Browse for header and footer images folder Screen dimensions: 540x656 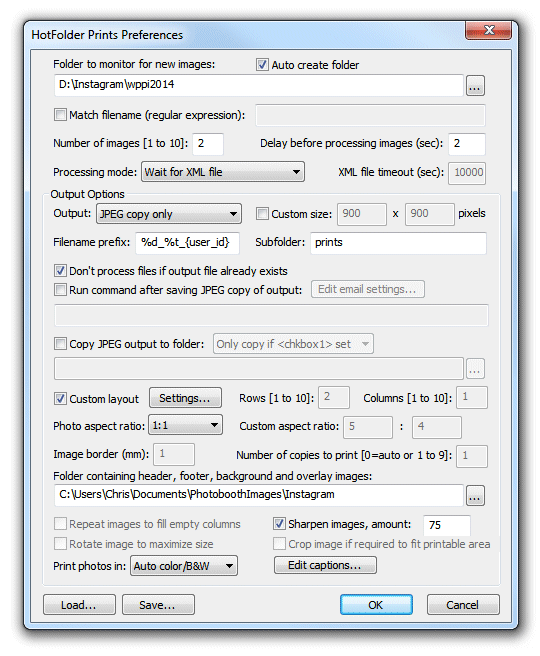tap(475, 496)
